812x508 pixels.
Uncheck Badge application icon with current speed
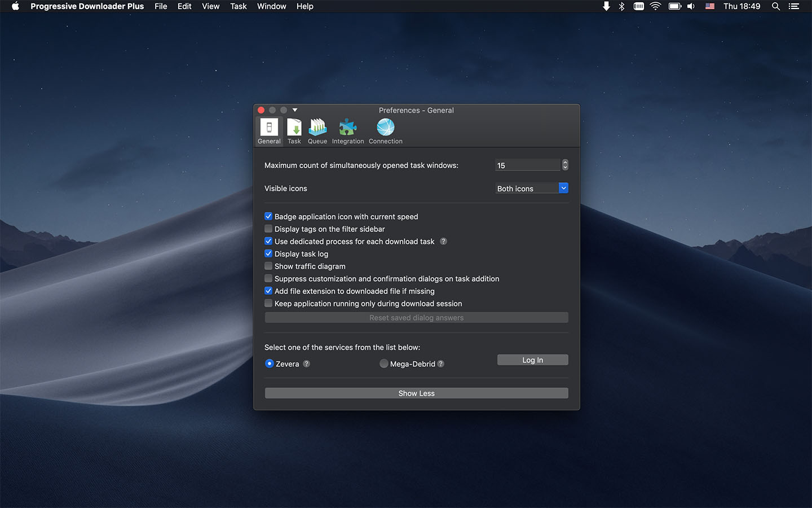click(x=268, y=217)
